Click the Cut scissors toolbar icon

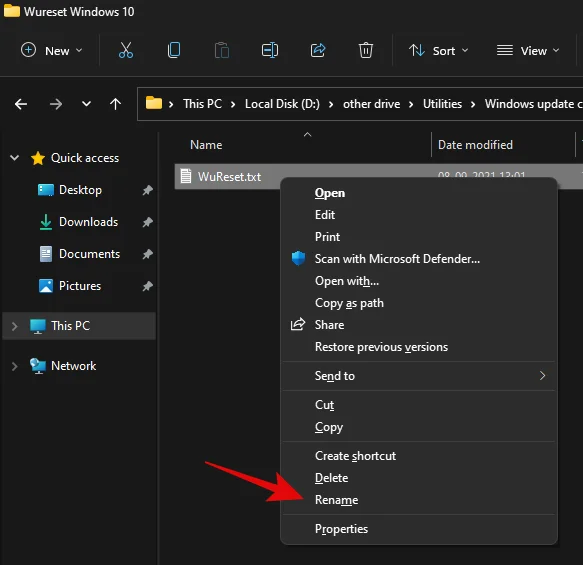pyautogui.click(x=126, y=50)
